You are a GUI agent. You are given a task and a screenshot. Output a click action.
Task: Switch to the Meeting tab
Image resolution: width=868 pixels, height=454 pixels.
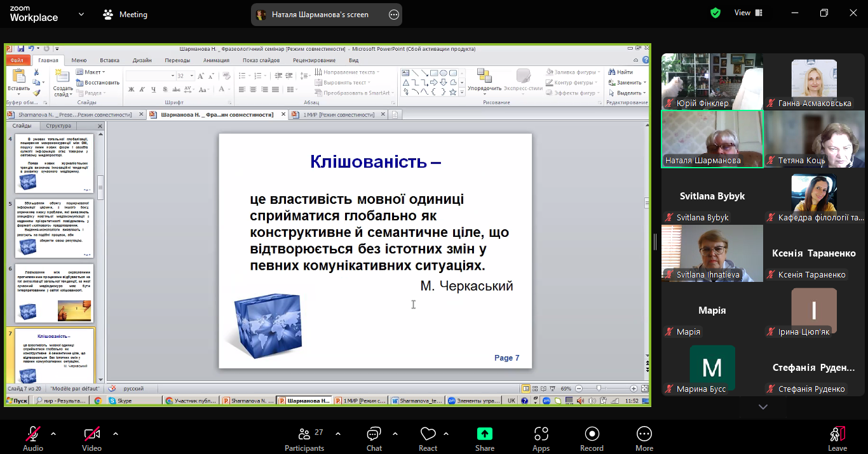pos(125,15)
